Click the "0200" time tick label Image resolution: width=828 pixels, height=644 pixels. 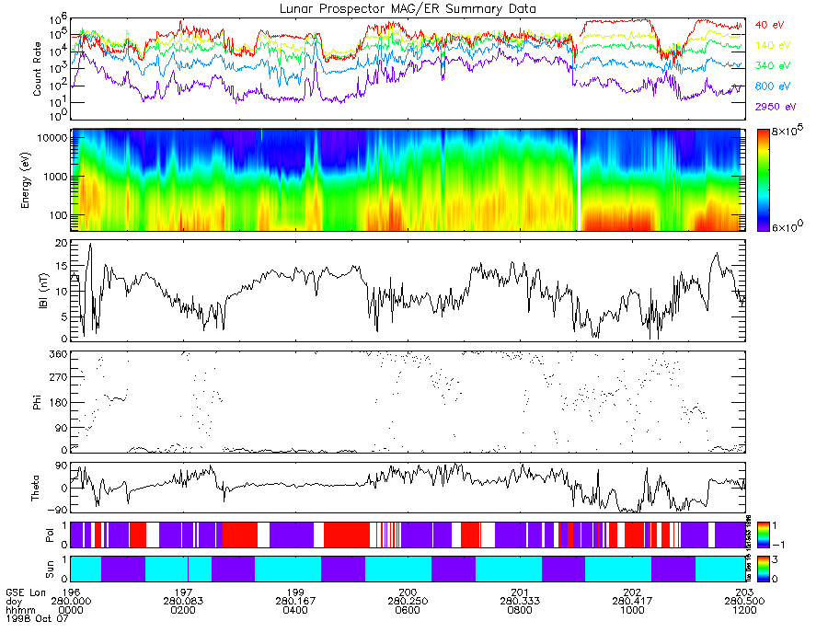coord(183,610)
